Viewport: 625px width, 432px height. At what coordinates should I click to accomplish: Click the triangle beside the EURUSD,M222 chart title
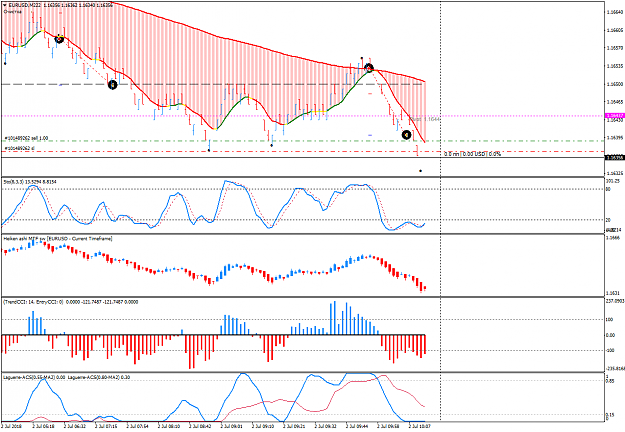pos(5,6)
